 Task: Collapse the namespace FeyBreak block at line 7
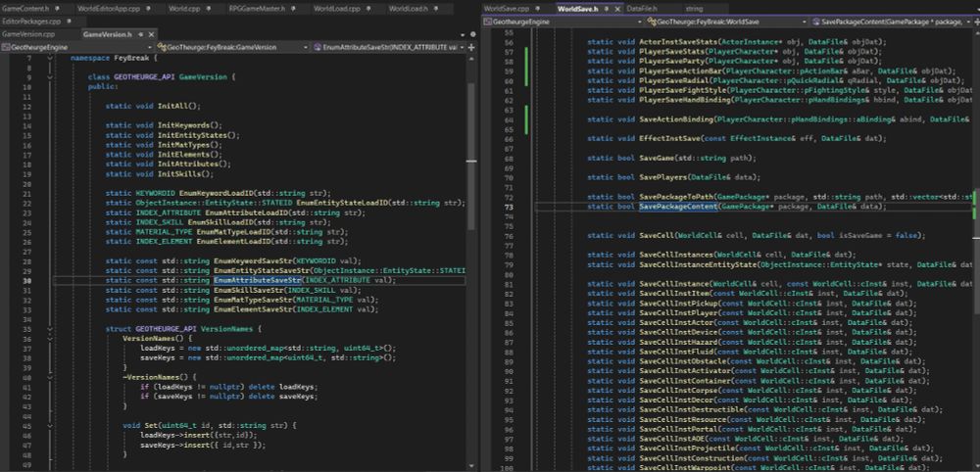[x=49, y=58]
